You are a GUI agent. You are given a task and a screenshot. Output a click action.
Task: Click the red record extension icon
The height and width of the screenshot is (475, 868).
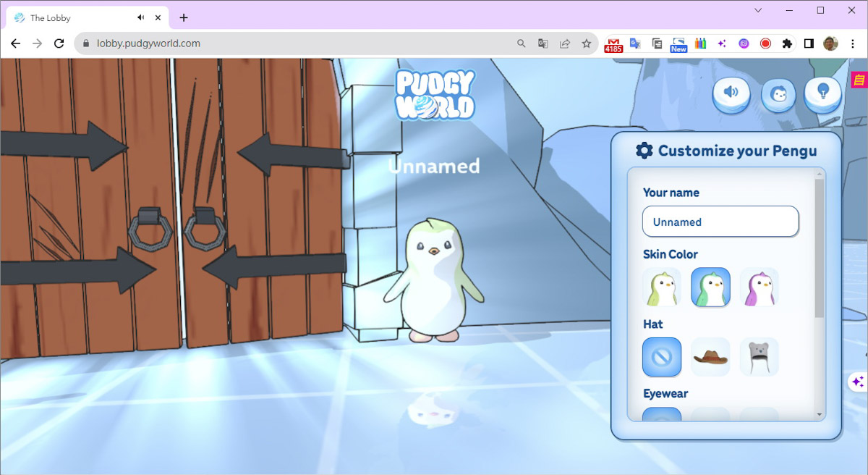pyautogui.click(x=765, y=43)
